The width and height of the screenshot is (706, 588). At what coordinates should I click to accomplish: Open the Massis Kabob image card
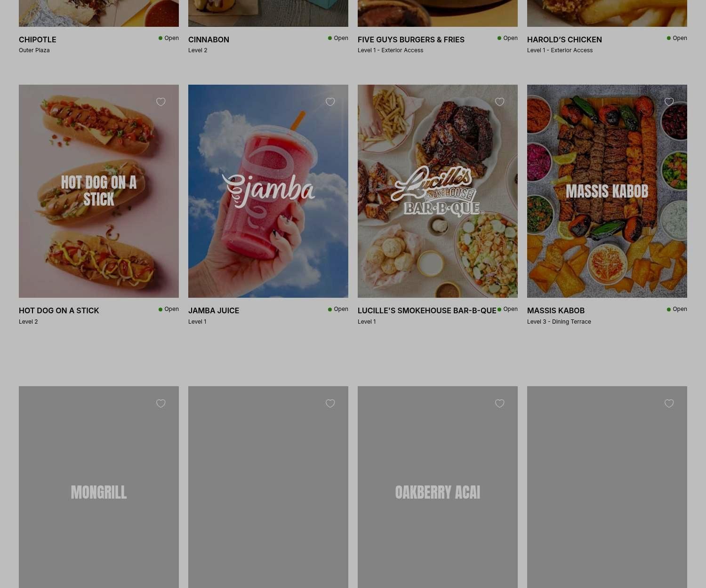[607, 191]
